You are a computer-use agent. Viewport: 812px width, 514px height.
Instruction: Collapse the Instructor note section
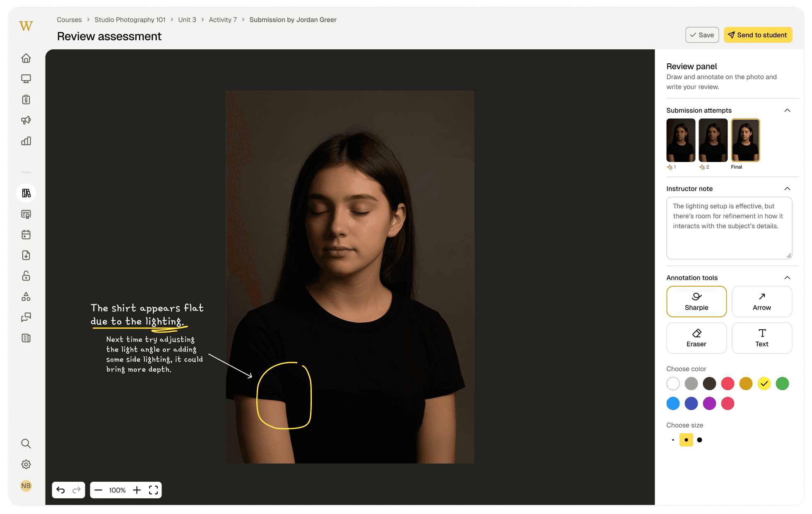pyautogui.click(x=787, y=188)
